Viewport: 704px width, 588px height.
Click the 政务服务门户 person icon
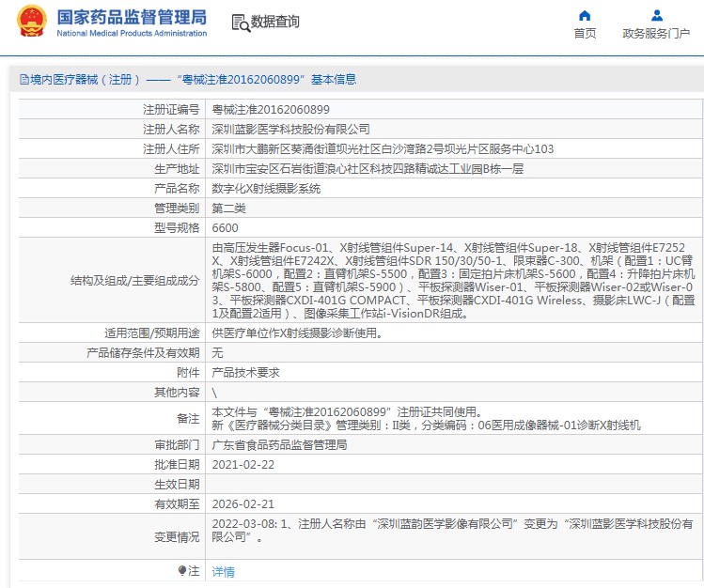657,16
